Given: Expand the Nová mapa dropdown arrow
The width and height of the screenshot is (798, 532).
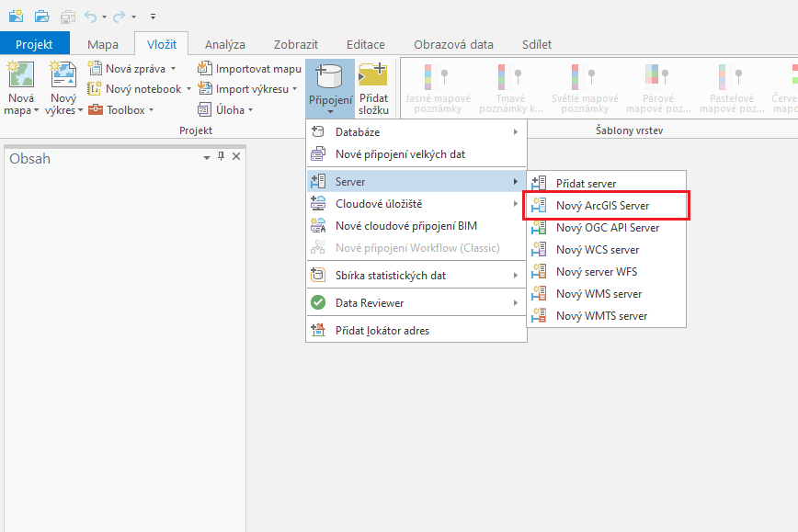Looking at the screenshot, I should click(36, 110).
